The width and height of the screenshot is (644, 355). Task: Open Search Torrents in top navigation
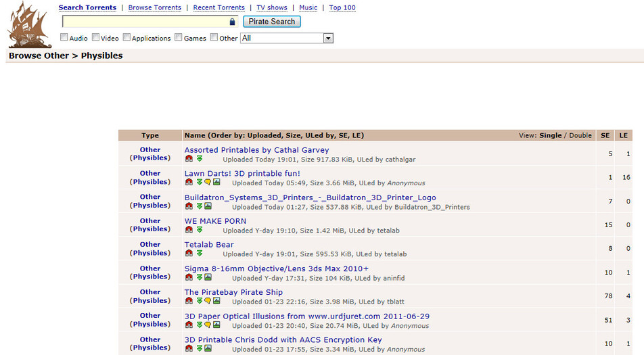click(87, 7)
